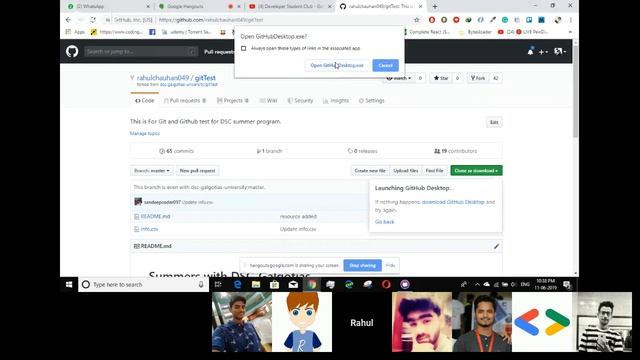Screen dimensions: 640x360
Task: Open the Watch dropdown
Action: pos(399,78)
